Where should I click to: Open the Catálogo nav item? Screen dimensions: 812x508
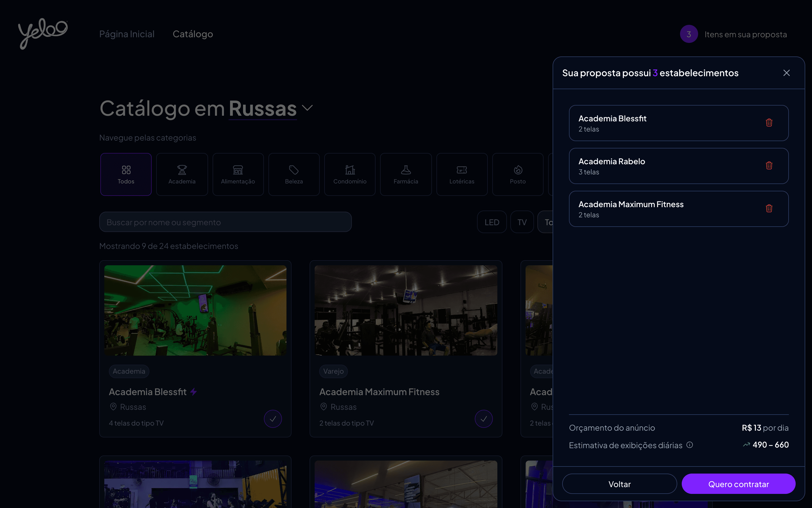coord(193,34)
